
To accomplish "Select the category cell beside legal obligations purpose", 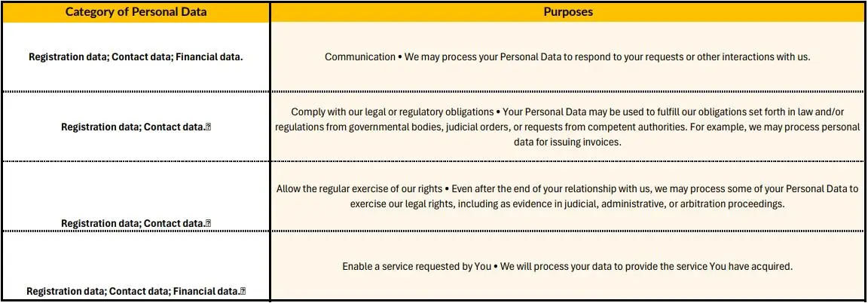I will [x=136, y=127].
